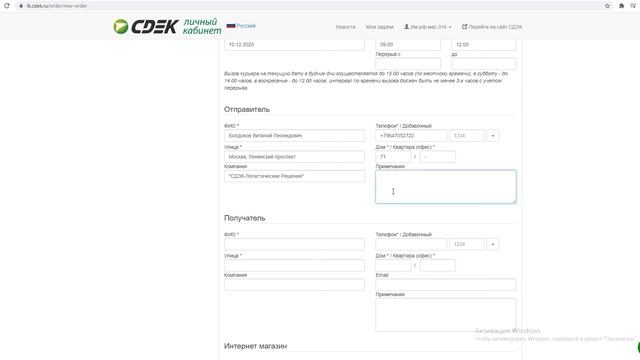Reload the page with the browser refresh icon

point(7,6)
